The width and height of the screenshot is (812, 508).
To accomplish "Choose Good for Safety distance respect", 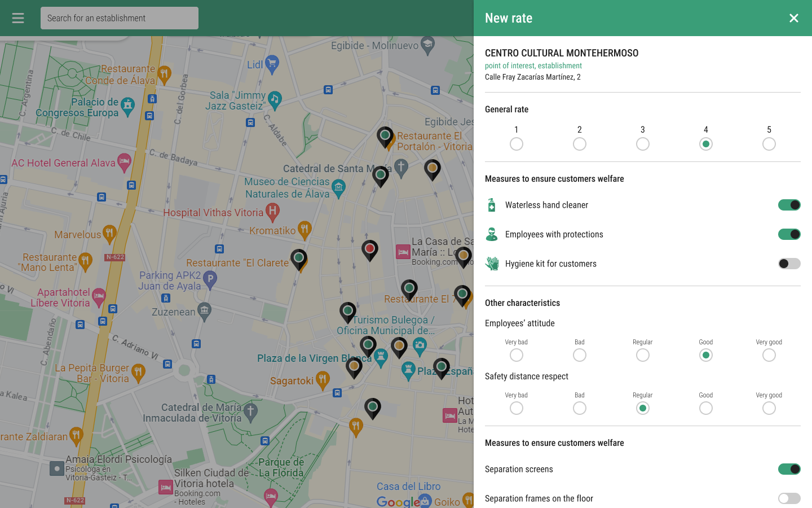I will coord(706,408).
